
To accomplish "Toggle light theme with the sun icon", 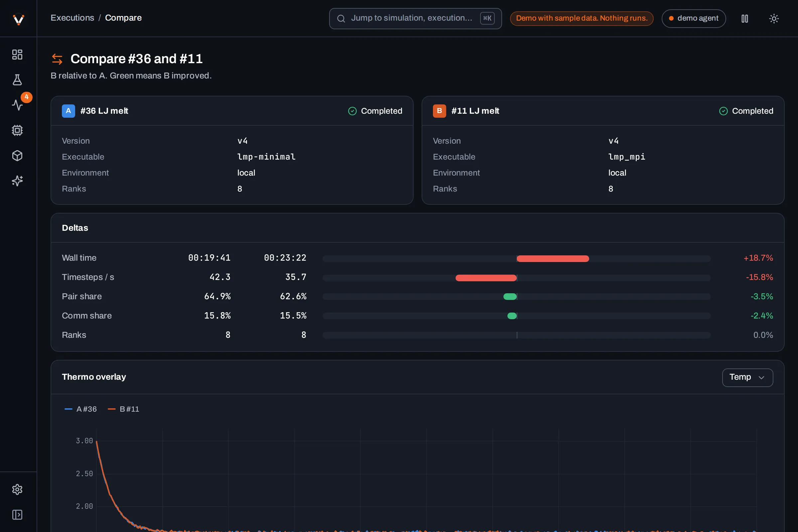I will click(774, 18).
